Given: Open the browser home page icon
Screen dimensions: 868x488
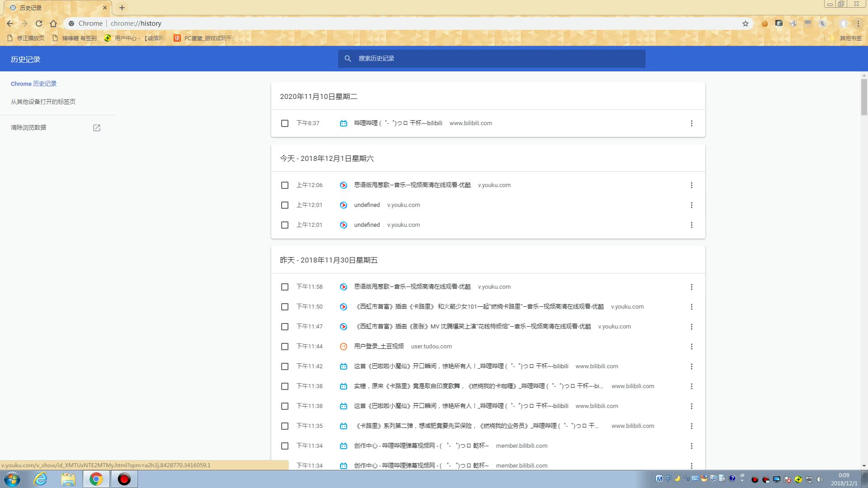Looking at the screenshot, I should click(x=53, y=23).
